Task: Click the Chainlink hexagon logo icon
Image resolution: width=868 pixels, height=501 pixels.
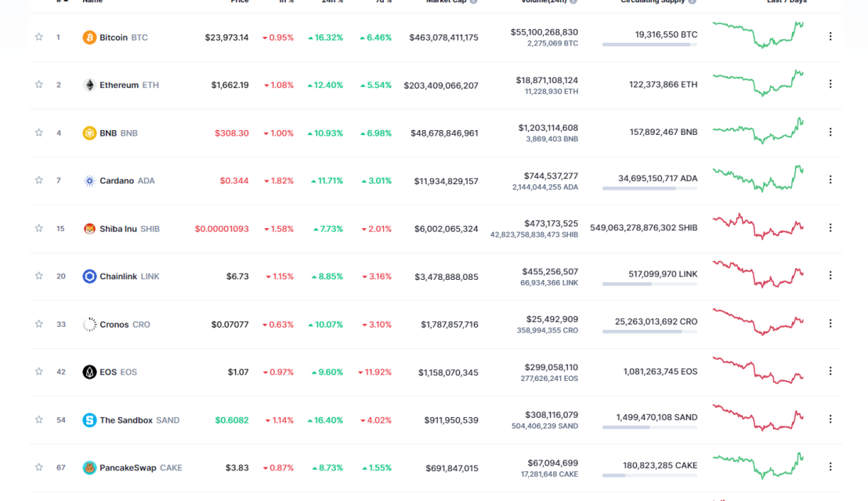Action: [89, 276]
